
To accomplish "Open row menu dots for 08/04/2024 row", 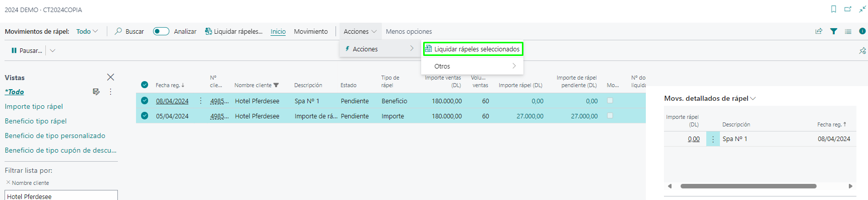I will 201,101.
